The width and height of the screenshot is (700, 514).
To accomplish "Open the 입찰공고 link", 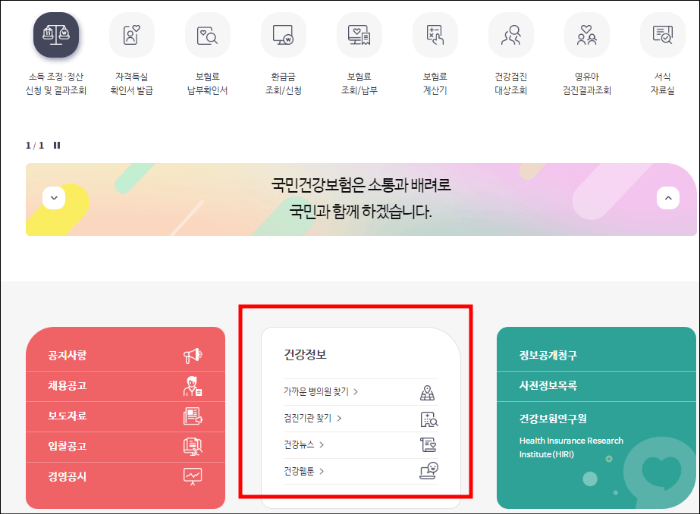I will pyautogui.click(x=67, y=447).
